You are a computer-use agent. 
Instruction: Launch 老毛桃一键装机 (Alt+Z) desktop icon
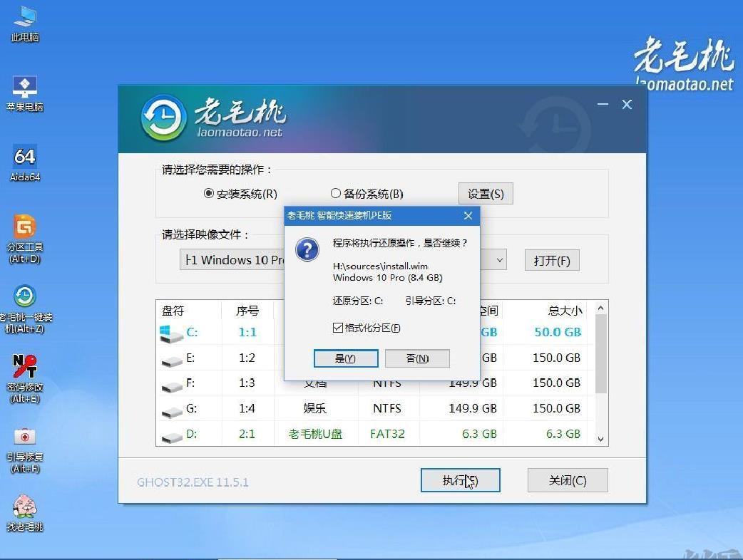(25, 308)
